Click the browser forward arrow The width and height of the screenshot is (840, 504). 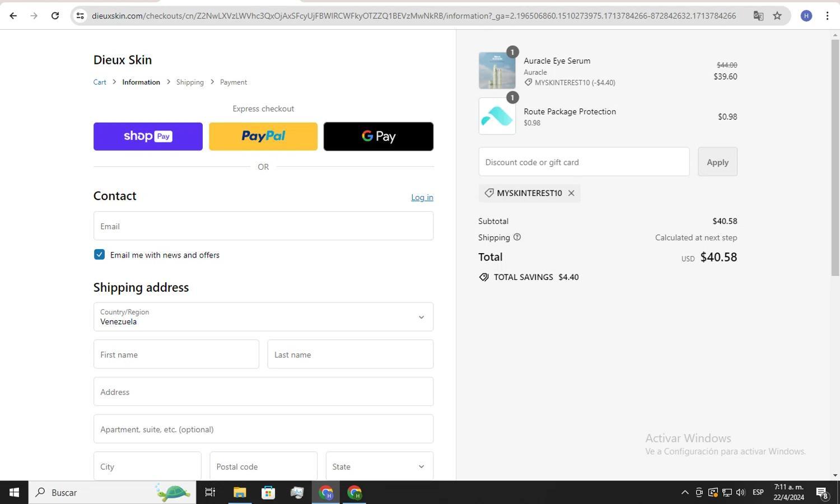[34, 15]
